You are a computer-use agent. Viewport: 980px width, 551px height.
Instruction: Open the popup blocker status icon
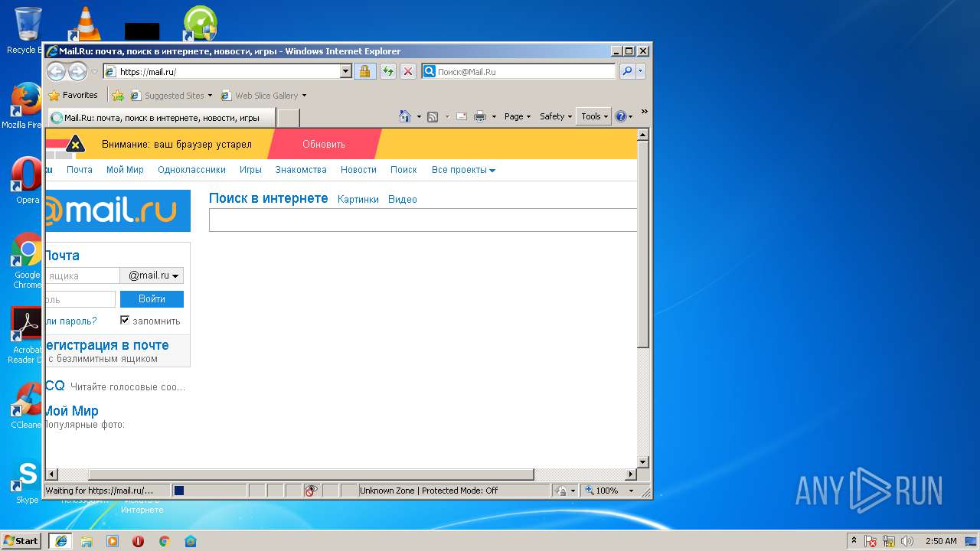(x=311, y=491)
